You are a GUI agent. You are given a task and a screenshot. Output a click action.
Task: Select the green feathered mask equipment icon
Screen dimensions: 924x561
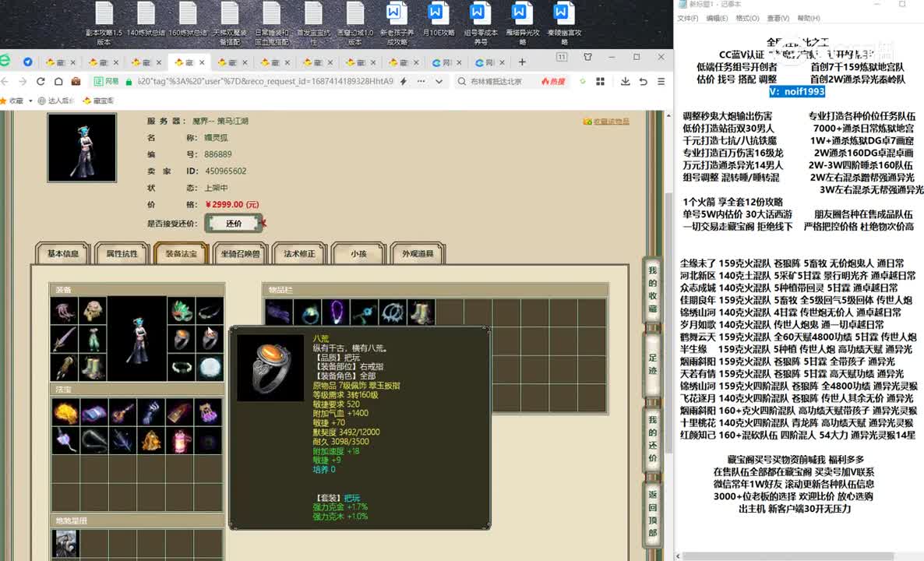point(182,311)
